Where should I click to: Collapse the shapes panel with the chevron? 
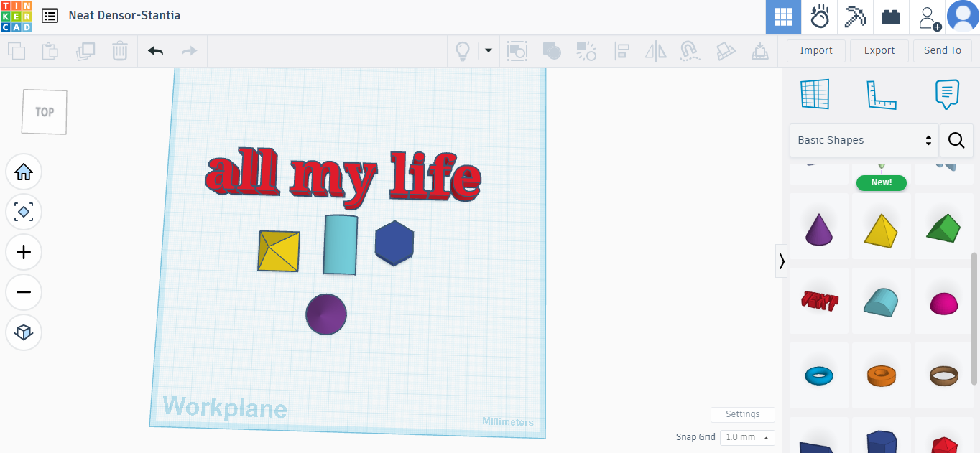[782, 261]
